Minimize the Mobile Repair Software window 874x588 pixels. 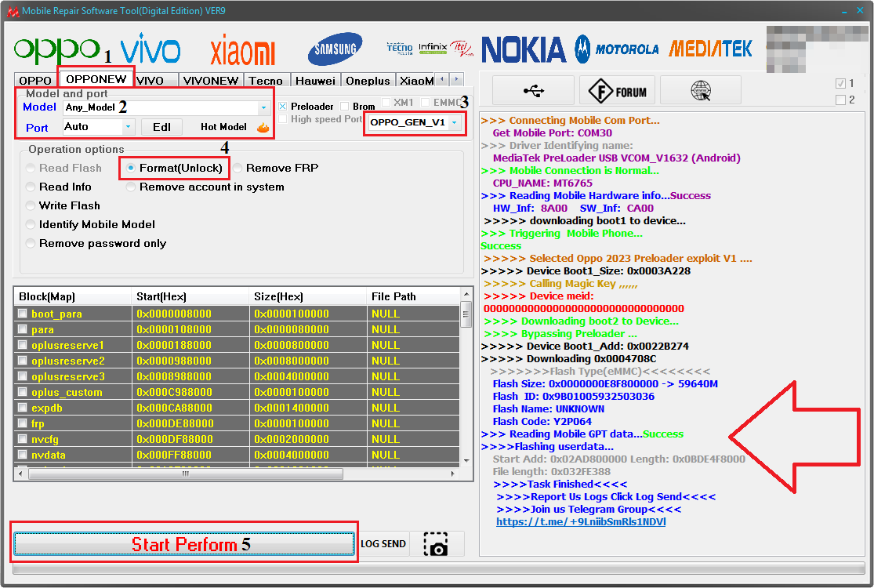[846, 11]
